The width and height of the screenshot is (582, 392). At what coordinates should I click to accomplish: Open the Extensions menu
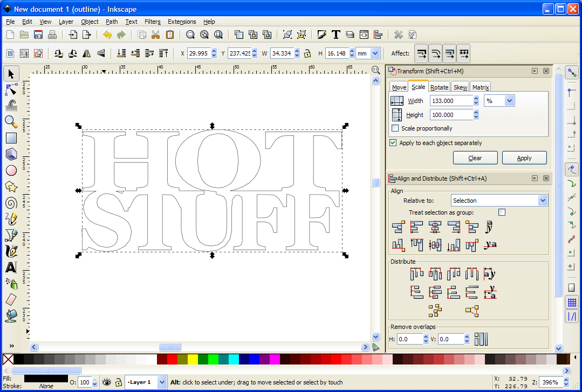click(x=182, y=22)
